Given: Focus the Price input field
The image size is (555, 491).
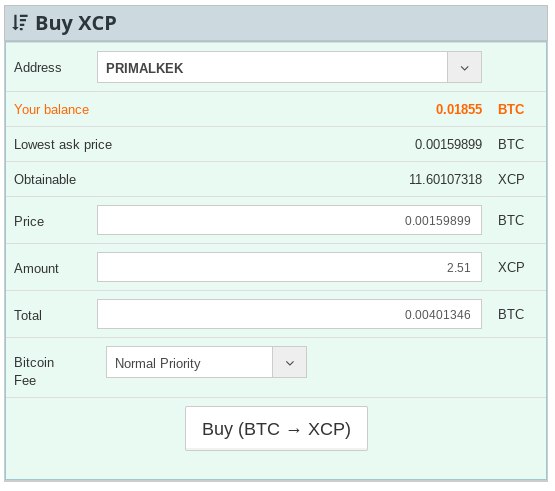Looking at the screenshot, I should (x=290, y=221).
